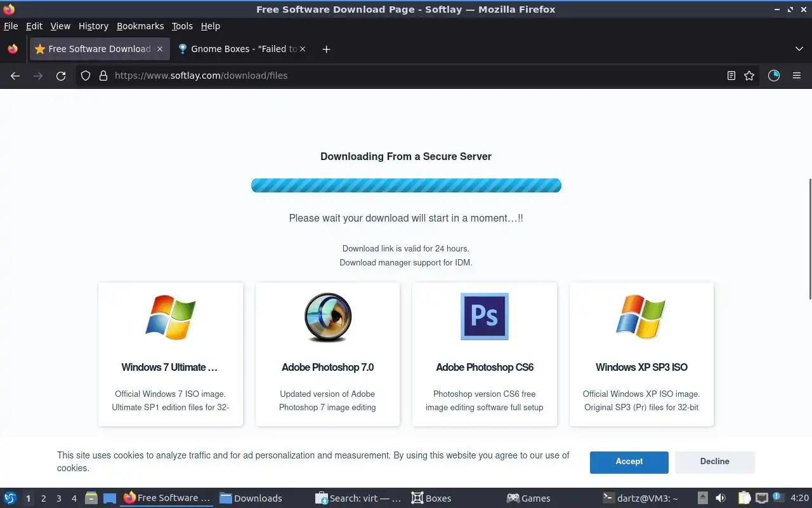This screenshot has width=812, height=508.
Task: Open Adobe Photoshop CS6 title link
Action: (485, 367)
